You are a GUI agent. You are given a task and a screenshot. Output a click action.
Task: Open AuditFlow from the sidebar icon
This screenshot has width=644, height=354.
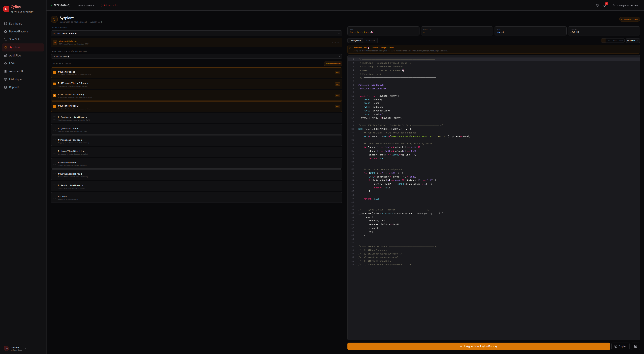[6, 55]
